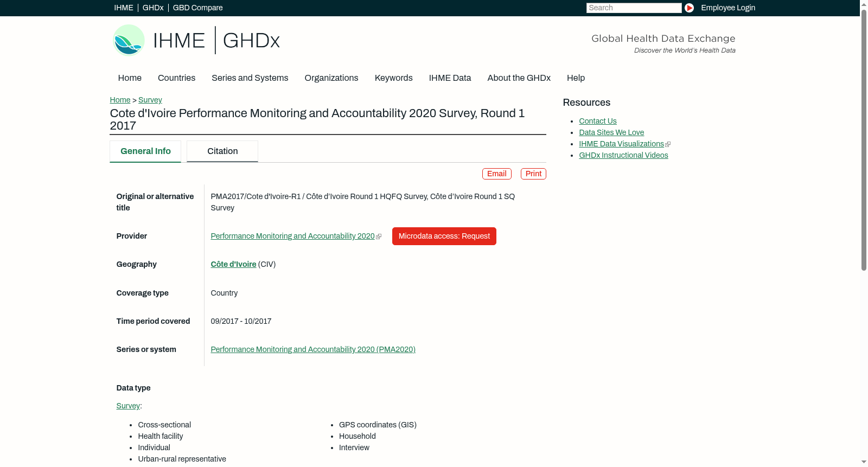Focus the Search input field

(634, 8)
